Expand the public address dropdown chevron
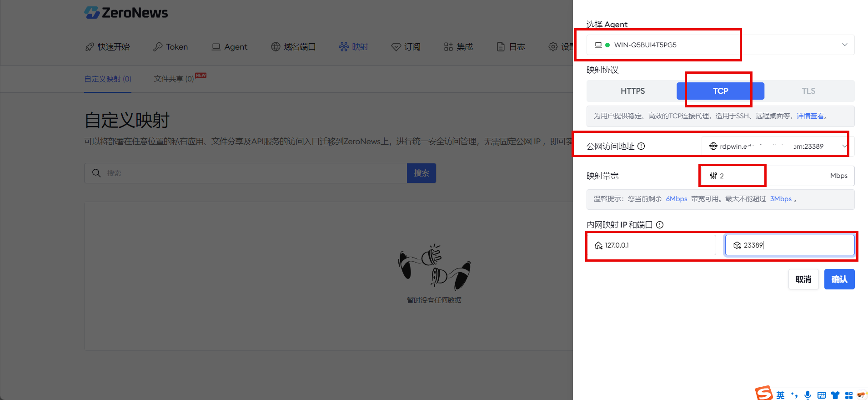This screenshot has width=868, height=400. point(844,146)
